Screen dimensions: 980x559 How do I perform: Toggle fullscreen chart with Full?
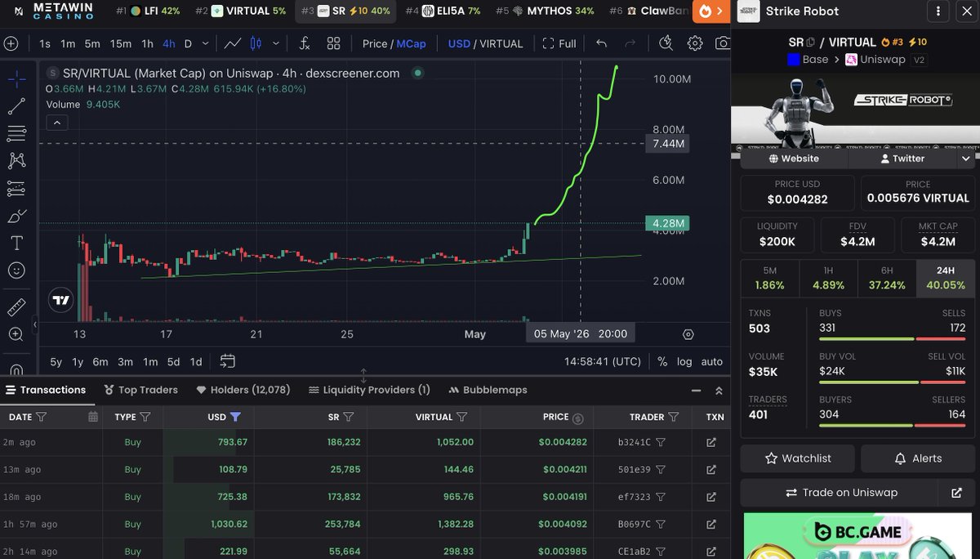point(559,43)
